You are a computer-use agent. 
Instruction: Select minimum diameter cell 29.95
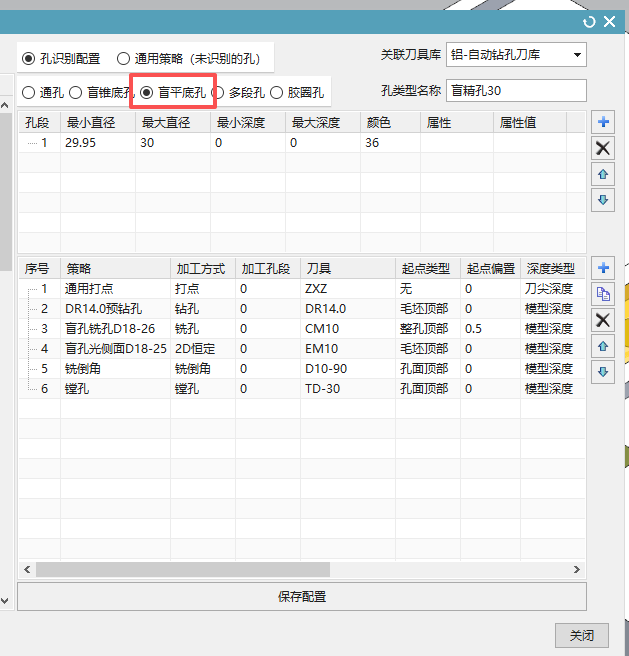click(98, 143)
